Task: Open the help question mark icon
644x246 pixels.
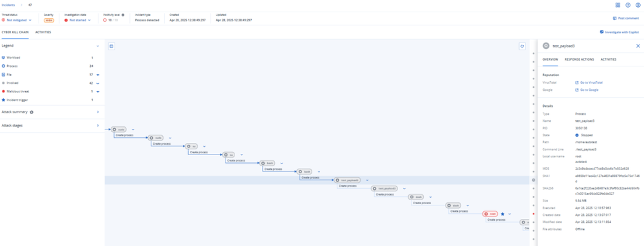Action: click(628, 5)
